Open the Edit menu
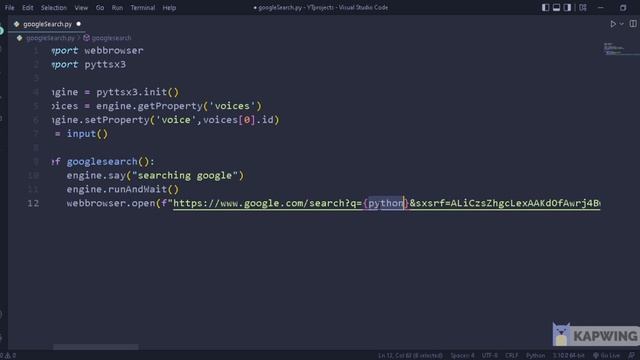 click(28, 7)
